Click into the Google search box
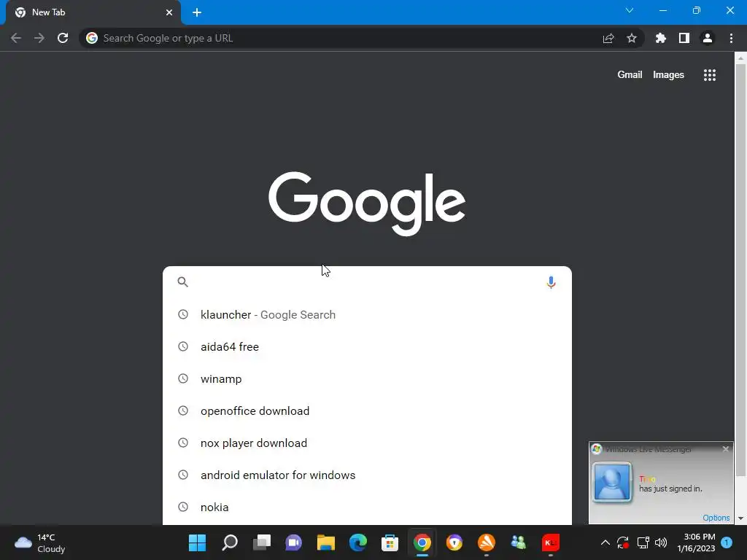The image size is (747, 560). 367,282
